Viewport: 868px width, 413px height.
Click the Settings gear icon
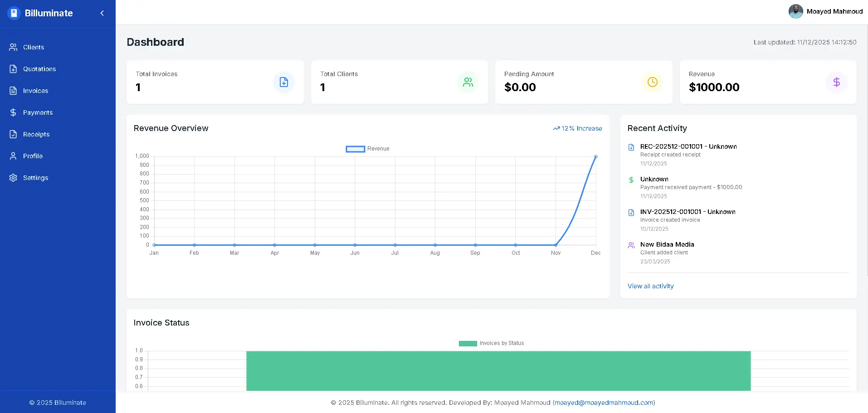[13, 178]
